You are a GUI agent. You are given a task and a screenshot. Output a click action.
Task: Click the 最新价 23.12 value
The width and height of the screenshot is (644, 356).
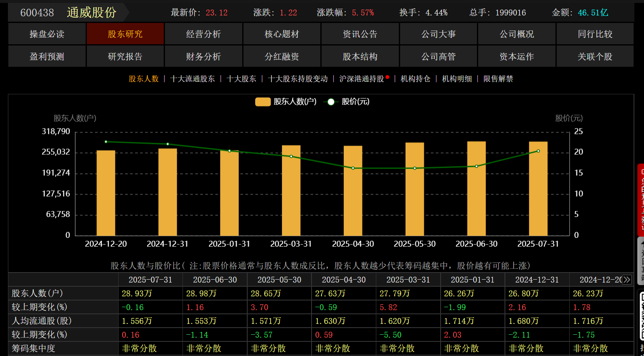click(x=217, y=13)
